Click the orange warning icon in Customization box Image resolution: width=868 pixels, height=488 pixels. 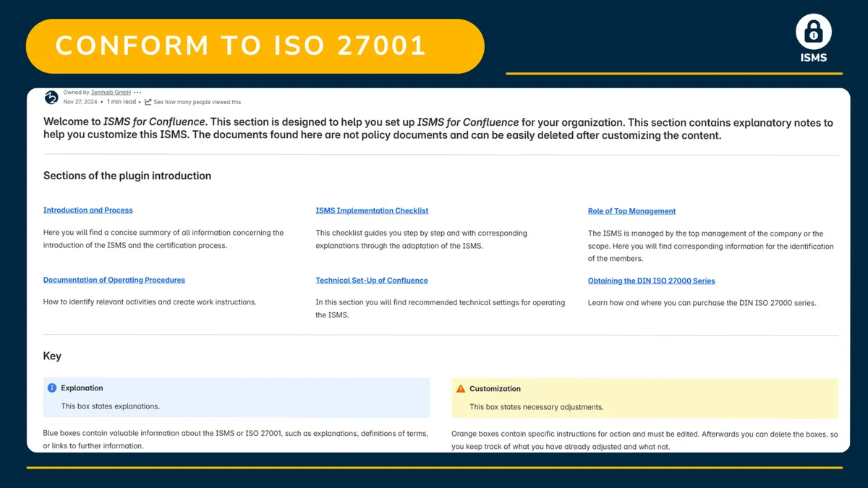coord(461,389)
